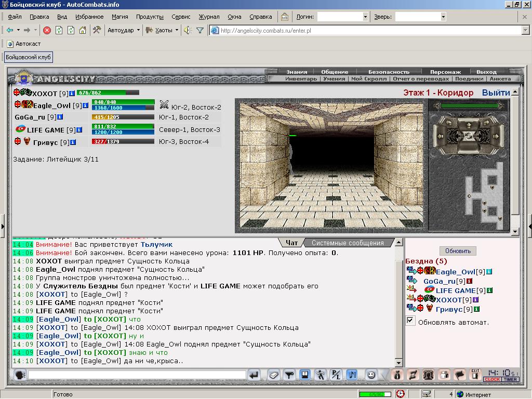
Task: Toggle the 'Обновлять автомат.' checkbox
Action: pyautogui.click(x=410, y=320)
